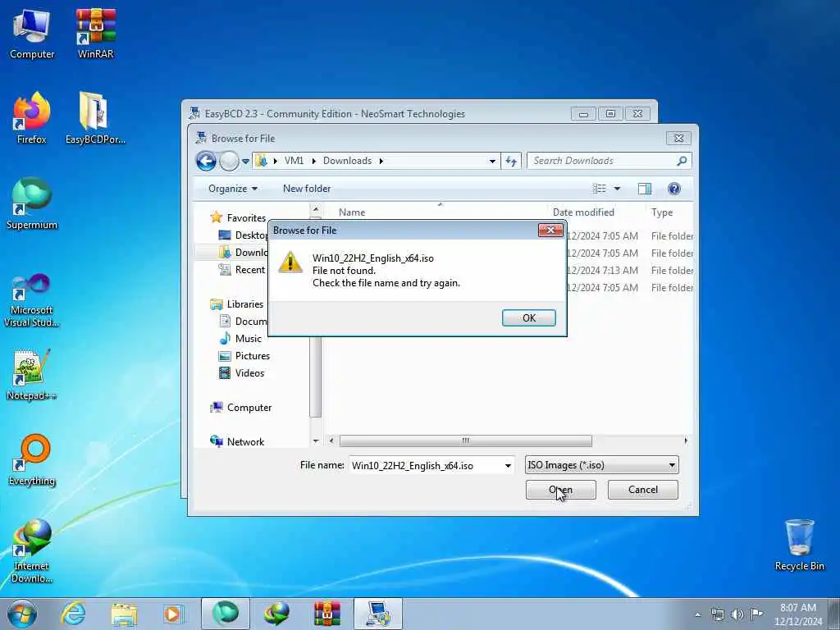Click the Refresh button beside address bar
840x630 pixels.
tap(511, 161)
